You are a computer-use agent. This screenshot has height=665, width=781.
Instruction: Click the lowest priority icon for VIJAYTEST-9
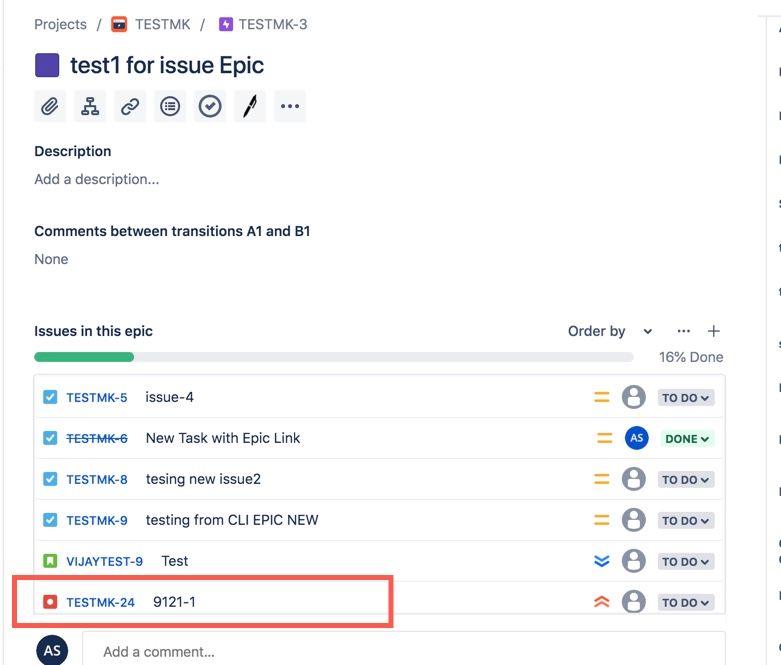click(602, 561)
